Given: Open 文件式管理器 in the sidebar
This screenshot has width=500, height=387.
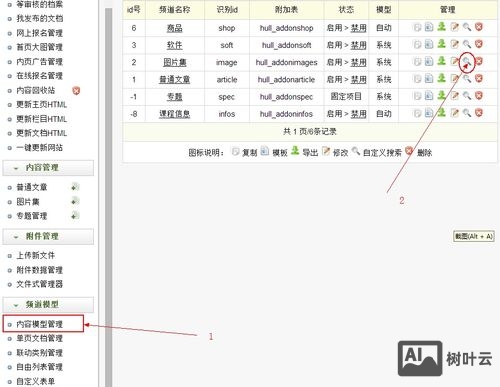Looking at the screenshot, I should click(40, 284).
